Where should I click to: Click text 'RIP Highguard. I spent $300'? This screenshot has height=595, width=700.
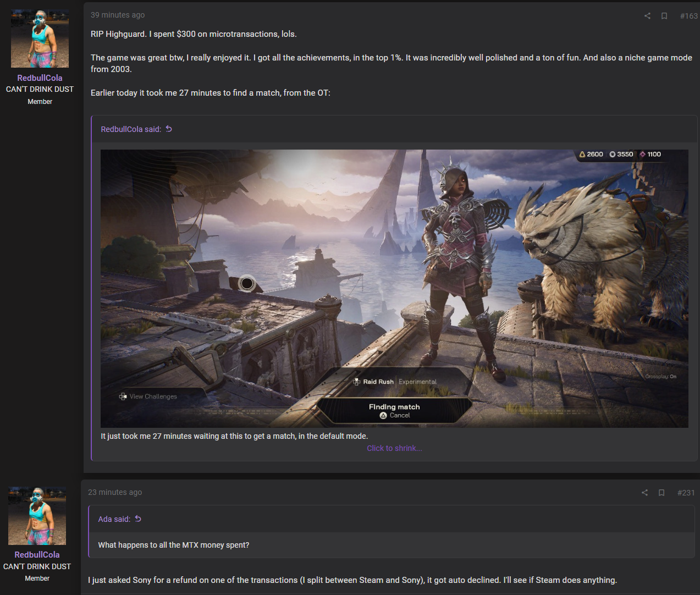[143, 34]
